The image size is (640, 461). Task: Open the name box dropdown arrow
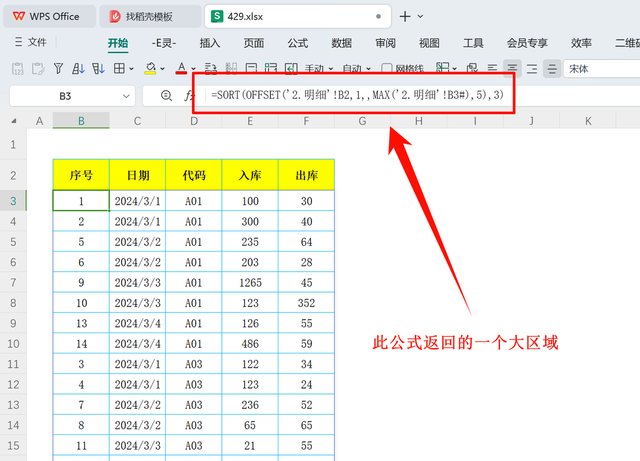click(x=126, y=96)
